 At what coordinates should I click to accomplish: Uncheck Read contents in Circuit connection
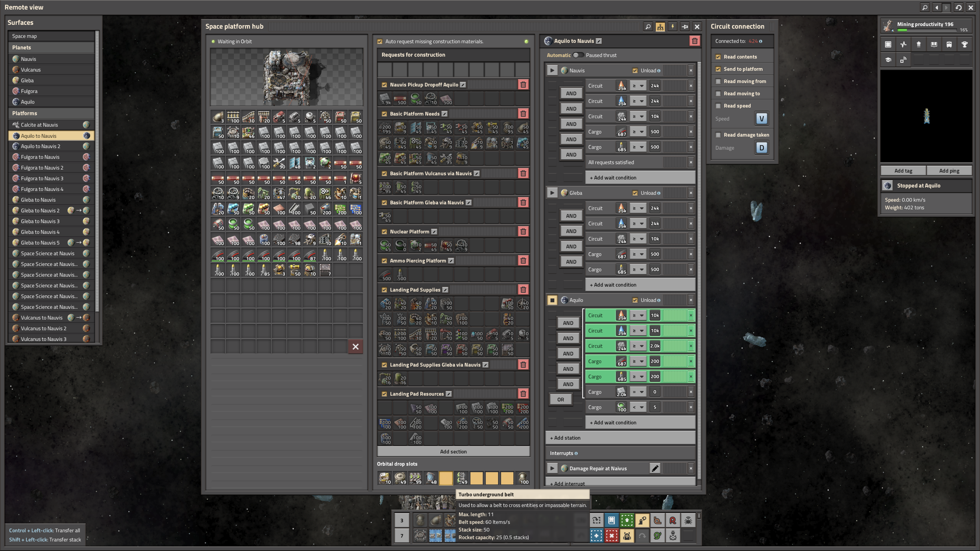718,57
